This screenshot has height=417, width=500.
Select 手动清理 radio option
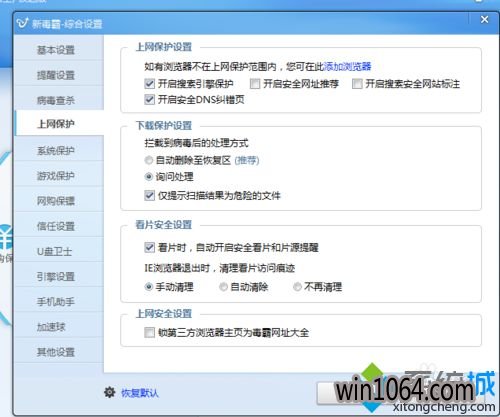point(149,287)
